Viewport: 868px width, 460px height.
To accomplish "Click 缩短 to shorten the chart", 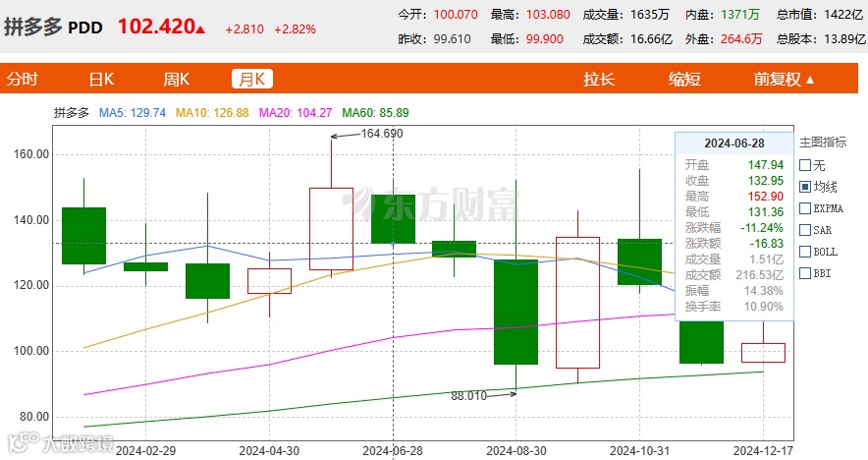I will 684,80.
